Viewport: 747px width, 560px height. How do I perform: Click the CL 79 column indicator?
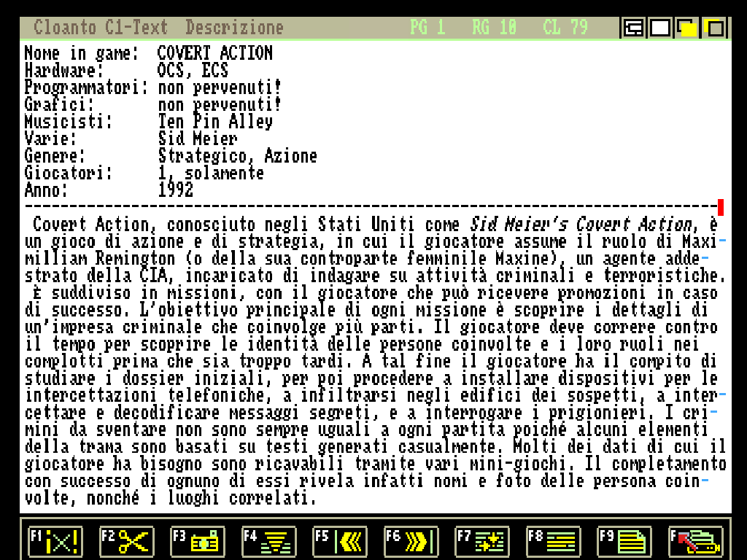(565, 28)
